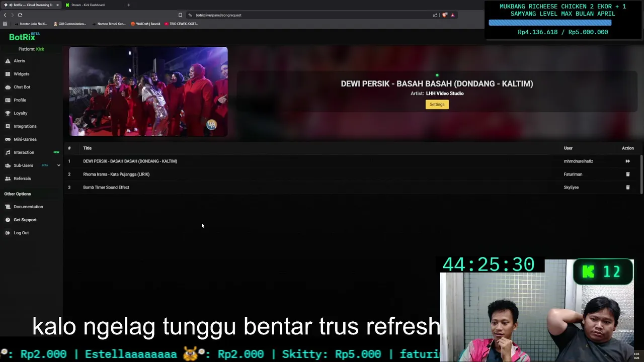The image size is (644, 362).
Task: Click the apps grid icon in the bookmarks bar
Action: pyautogui.click(x=5, y=24)
